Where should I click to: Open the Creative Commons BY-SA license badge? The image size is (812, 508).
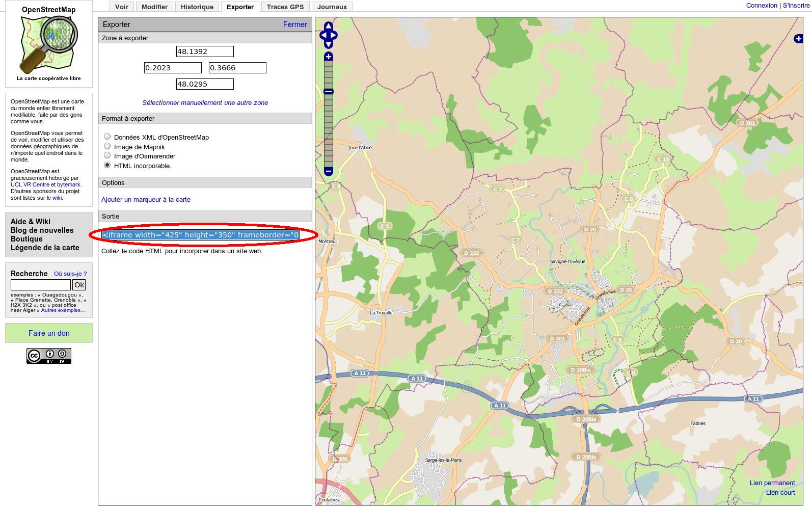click(49, 356)
